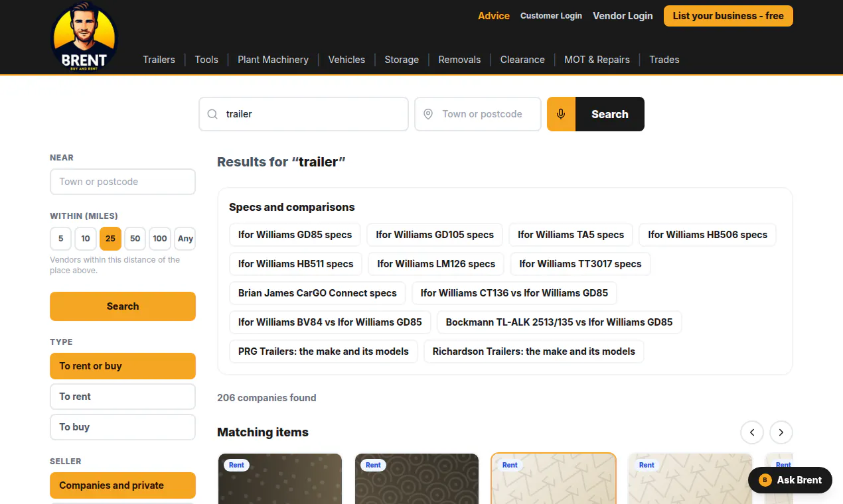Screen dimensions: 843x504
Task: Open the Ask Brent chat
Action: 790,480
